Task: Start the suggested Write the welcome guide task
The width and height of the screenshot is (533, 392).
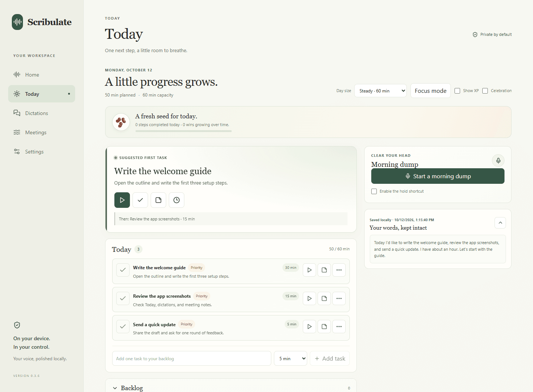Action: (122, 200)
